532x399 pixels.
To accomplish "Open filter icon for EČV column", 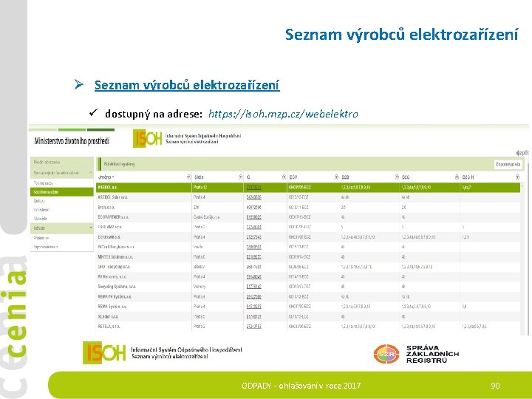I will click(337, 177).
